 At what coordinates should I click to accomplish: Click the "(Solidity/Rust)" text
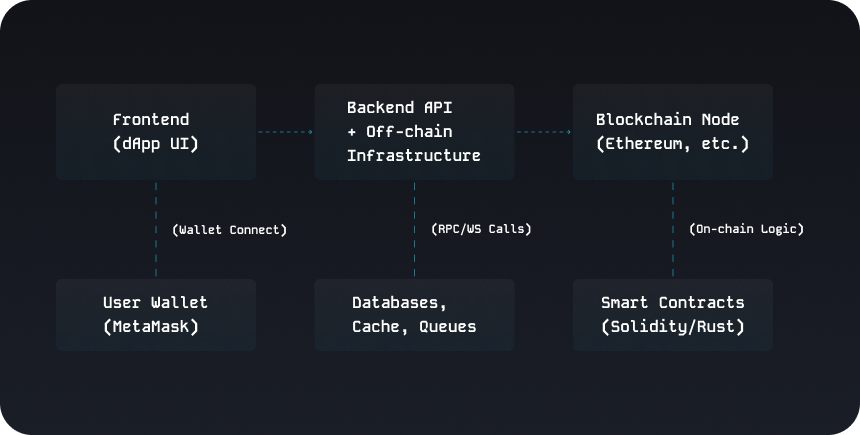(672, 327)
